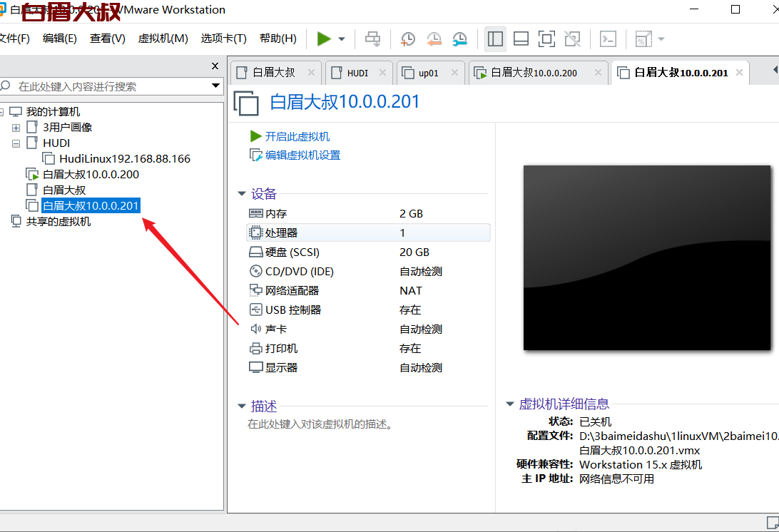Select HudiLinux192.168.88.166 in the tree
Viewport: 779px width, 532px height.
pyautogui.click(x=125, y=159)
